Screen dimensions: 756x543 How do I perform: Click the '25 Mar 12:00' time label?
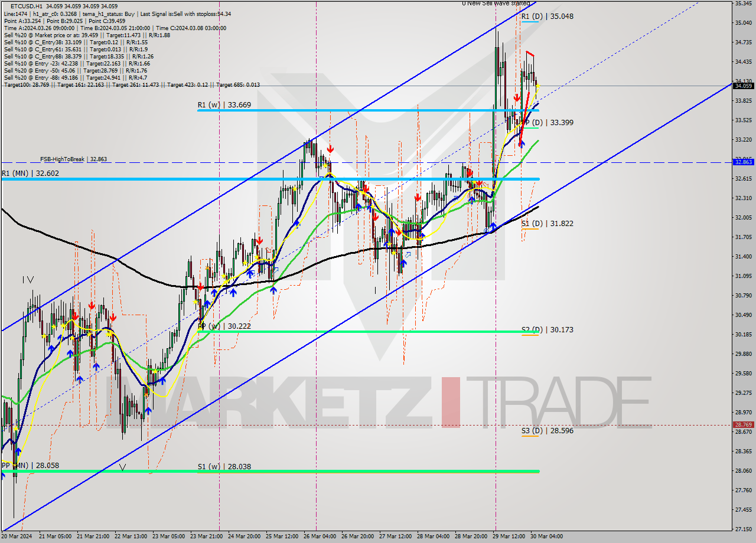pos(282,537)
